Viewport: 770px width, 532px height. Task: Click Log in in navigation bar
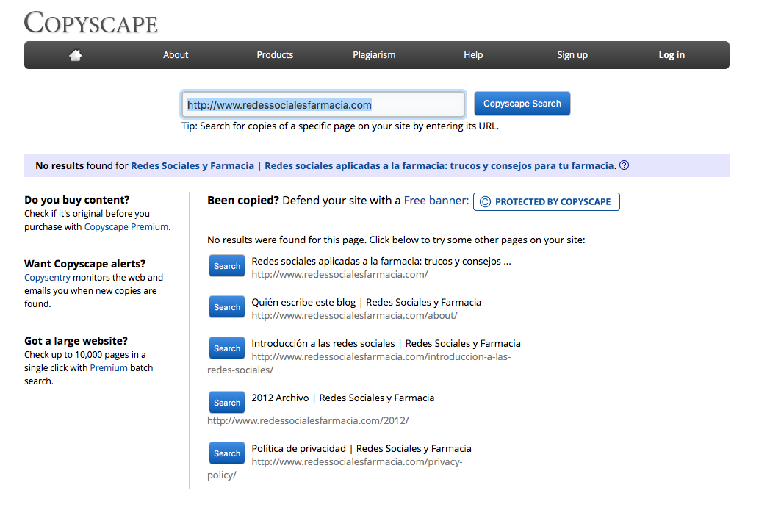point(672,55)
